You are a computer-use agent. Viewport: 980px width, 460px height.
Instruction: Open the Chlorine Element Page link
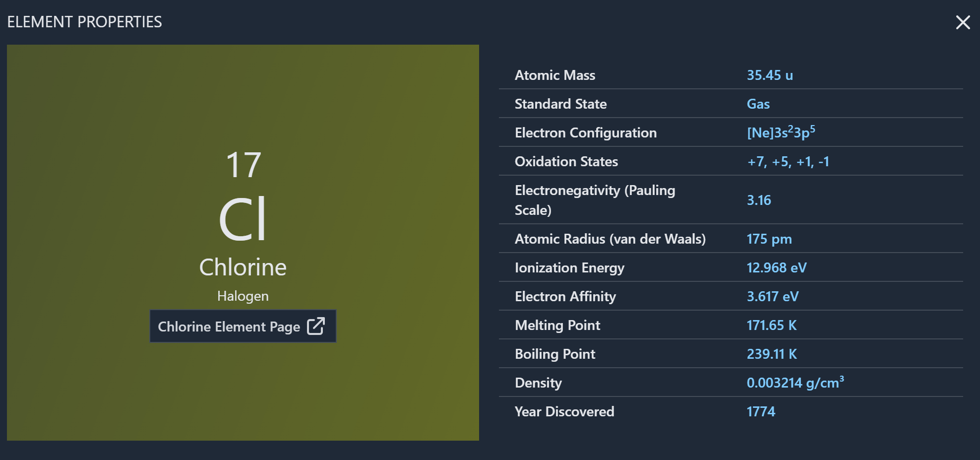(x=243, y=326)
